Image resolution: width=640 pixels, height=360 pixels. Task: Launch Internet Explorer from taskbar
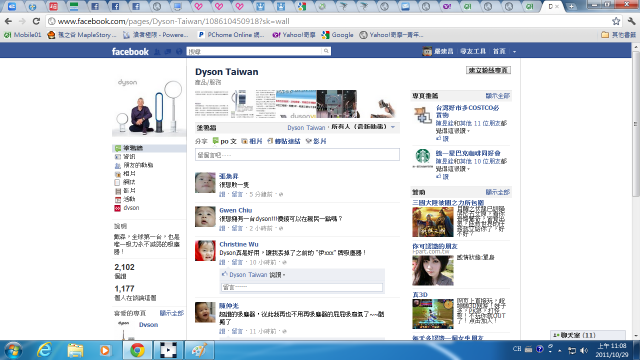44,350
